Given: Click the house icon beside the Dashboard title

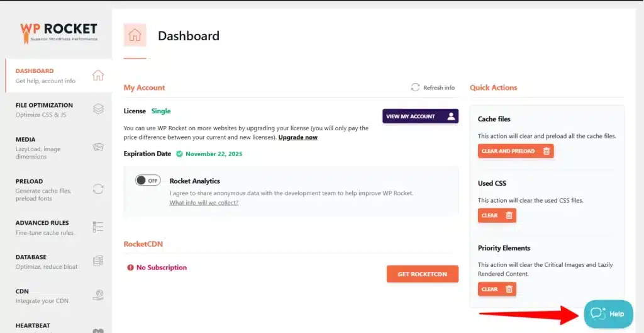Looking at the screenshot, I should tap(135, 35).
